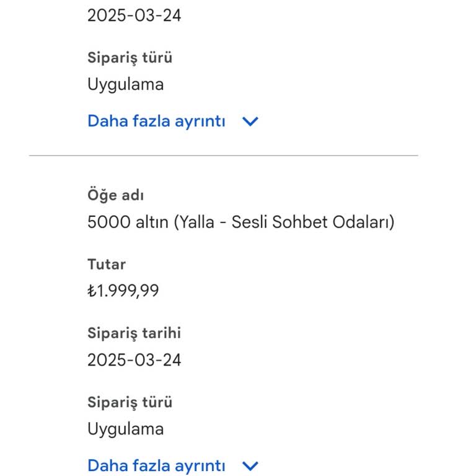Click Sipariş türü label in 5000 altın order
476x476 pixels.
[x=130, y=402]
